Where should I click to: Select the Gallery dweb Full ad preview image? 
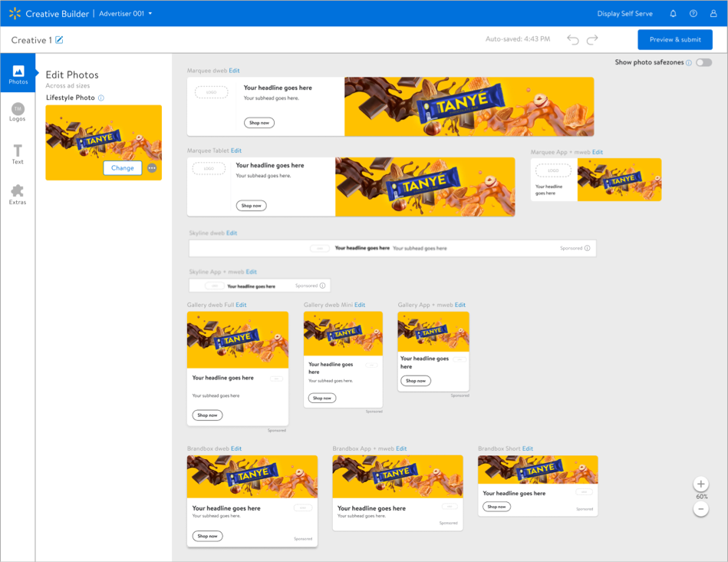(x=238, y=339)
